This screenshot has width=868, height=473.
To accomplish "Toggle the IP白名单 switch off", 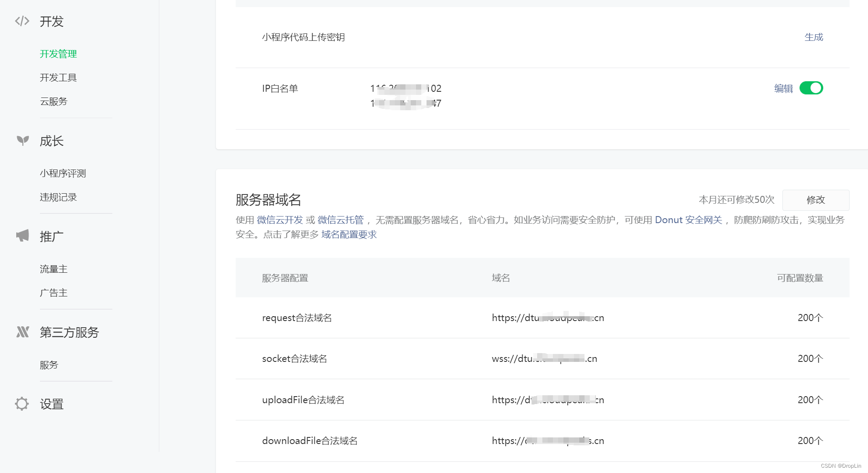I will click(811, 88).
